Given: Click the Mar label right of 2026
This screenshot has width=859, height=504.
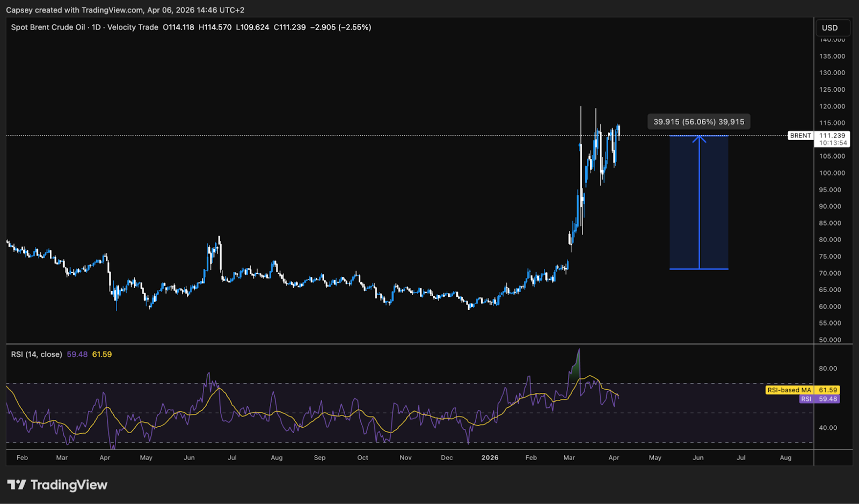Looking at the screenshot, I should pos(569,458).
